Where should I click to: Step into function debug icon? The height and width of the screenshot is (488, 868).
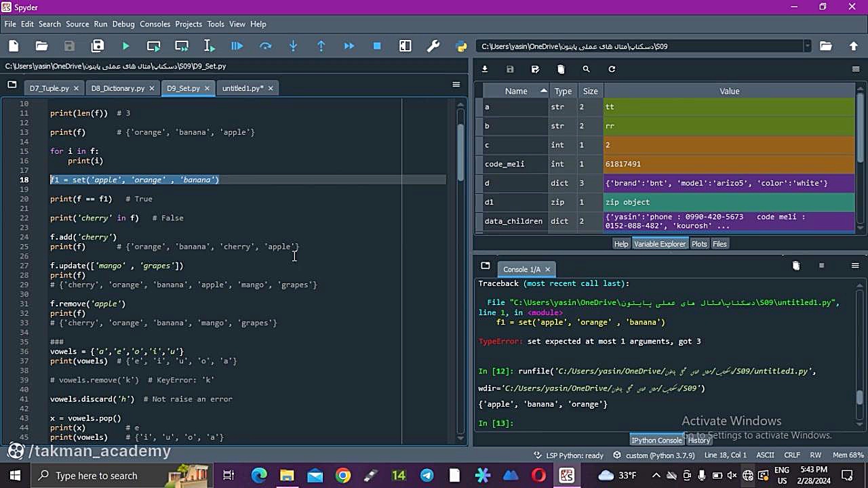[x=293, y=46]
